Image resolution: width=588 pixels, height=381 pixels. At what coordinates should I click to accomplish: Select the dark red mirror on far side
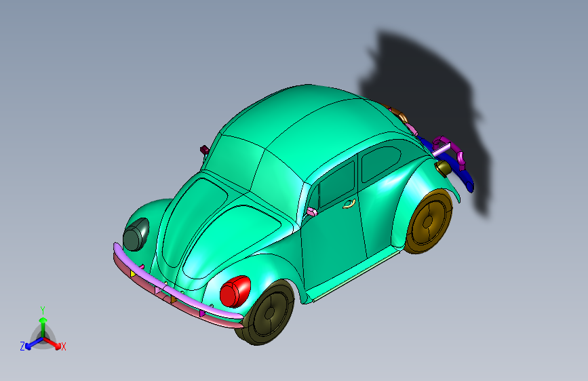point(205,150)
